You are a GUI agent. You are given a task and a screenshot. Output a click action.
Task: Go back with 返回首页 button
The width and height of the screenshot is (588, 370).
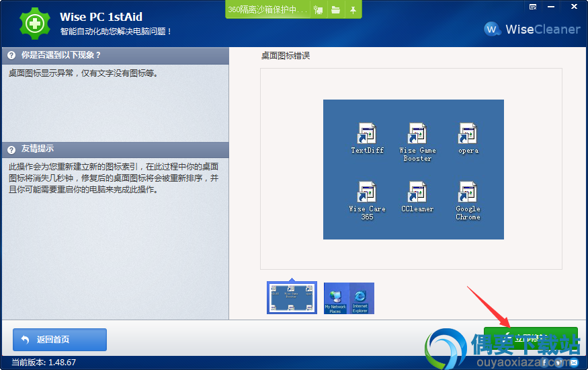60,340
